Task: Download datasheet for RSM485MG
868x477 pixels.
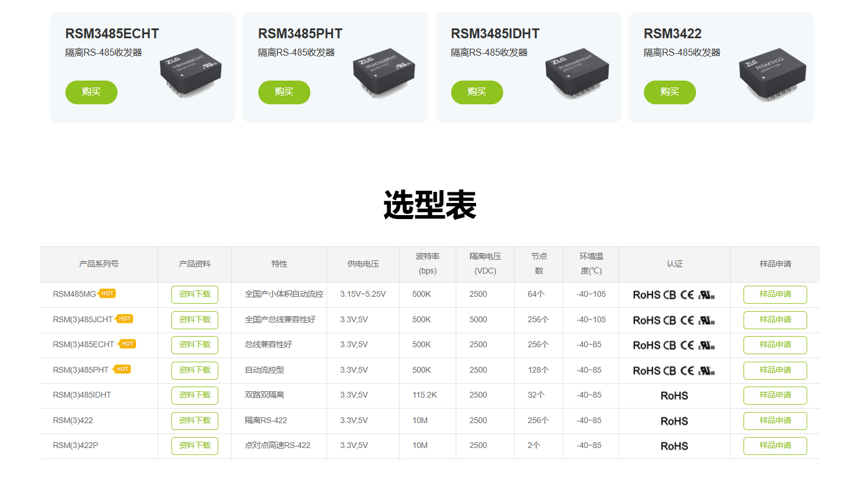Action: click(195, 294)
